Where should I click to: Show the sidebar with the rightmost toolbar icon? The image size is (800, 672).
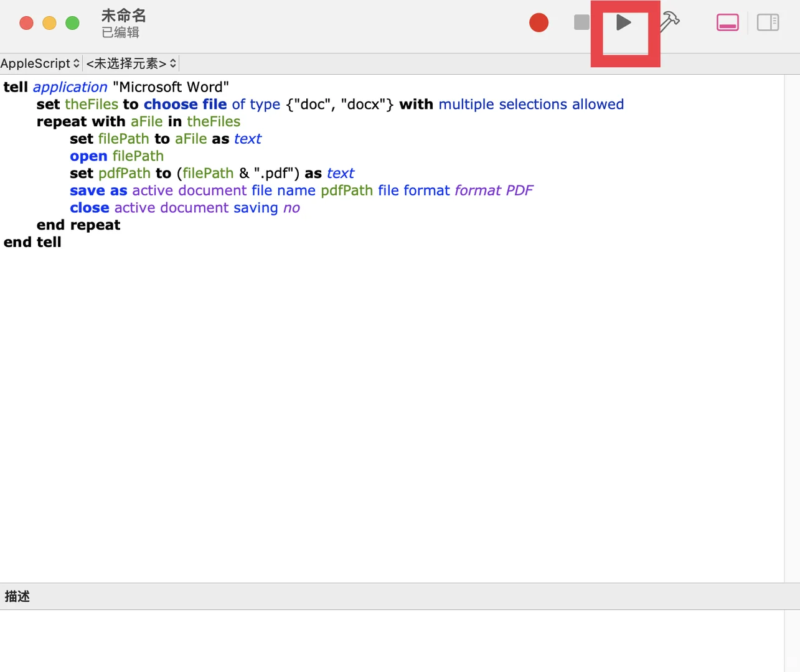tap(768, 22)
